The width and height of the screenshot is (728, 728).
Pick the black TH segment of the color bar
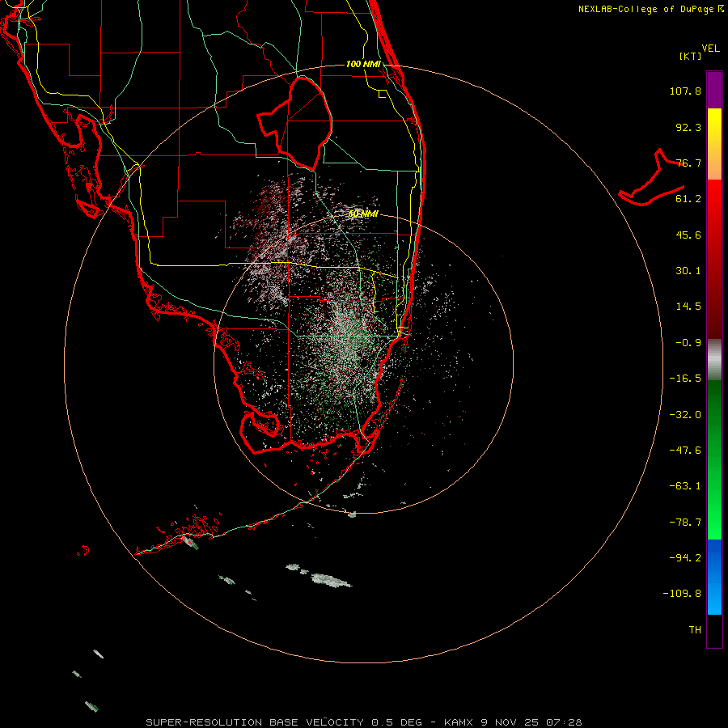tap(714, 630)
